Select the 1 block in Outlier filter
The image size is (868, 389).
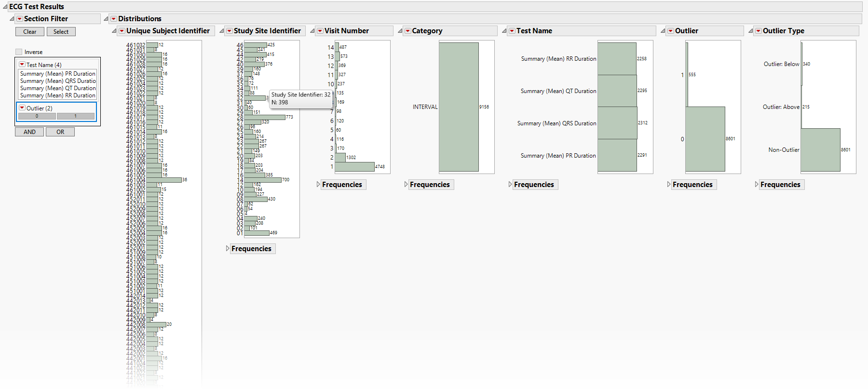pyautogui.click(x=76, y=116)
